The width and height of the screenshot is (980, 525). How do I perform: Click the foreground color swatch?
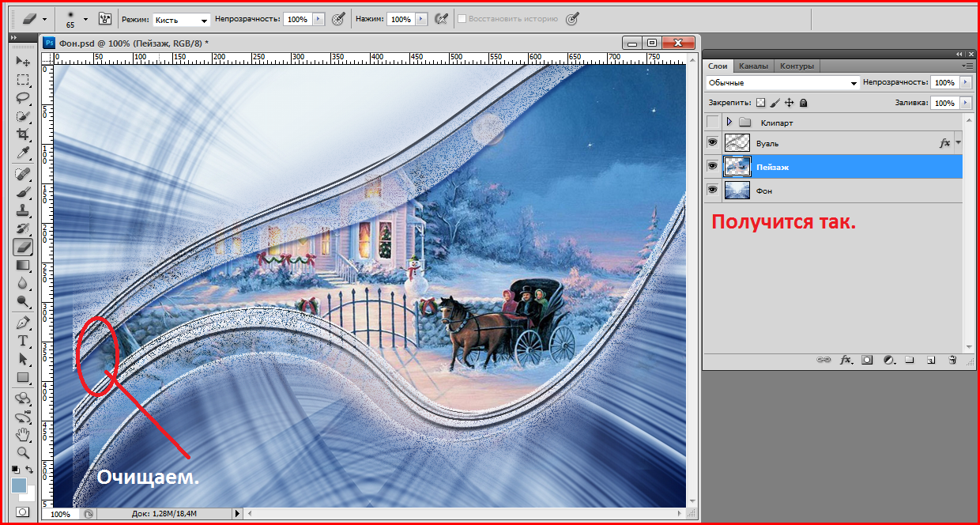(x=19, y=485)
